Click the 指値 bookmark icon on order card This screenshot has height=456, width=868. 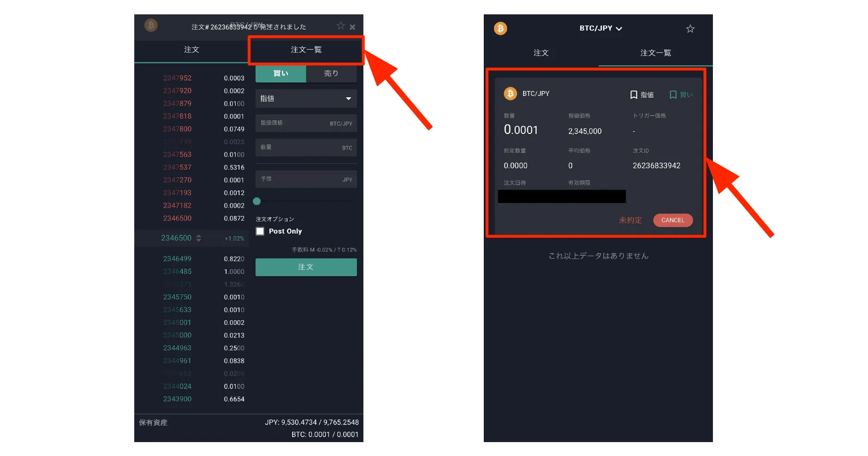click(x=634, y=95)
